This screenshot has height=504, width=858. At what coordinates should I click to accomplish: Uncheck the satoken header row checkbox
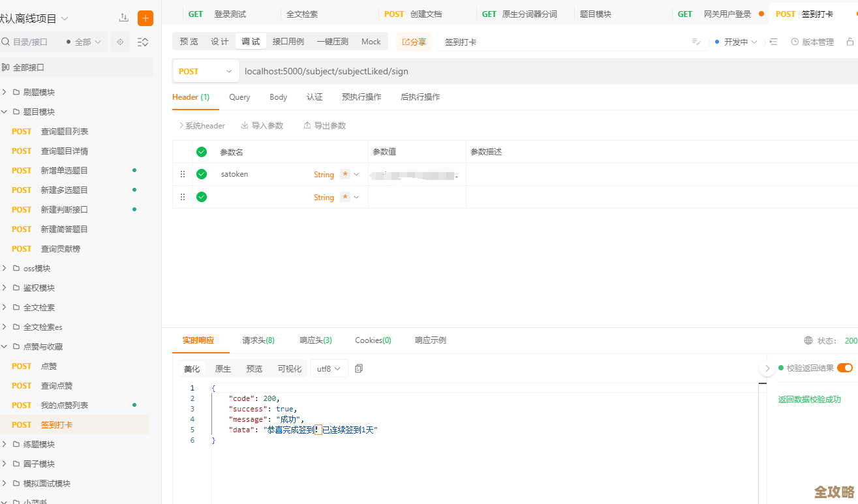[x=202, y=173]
